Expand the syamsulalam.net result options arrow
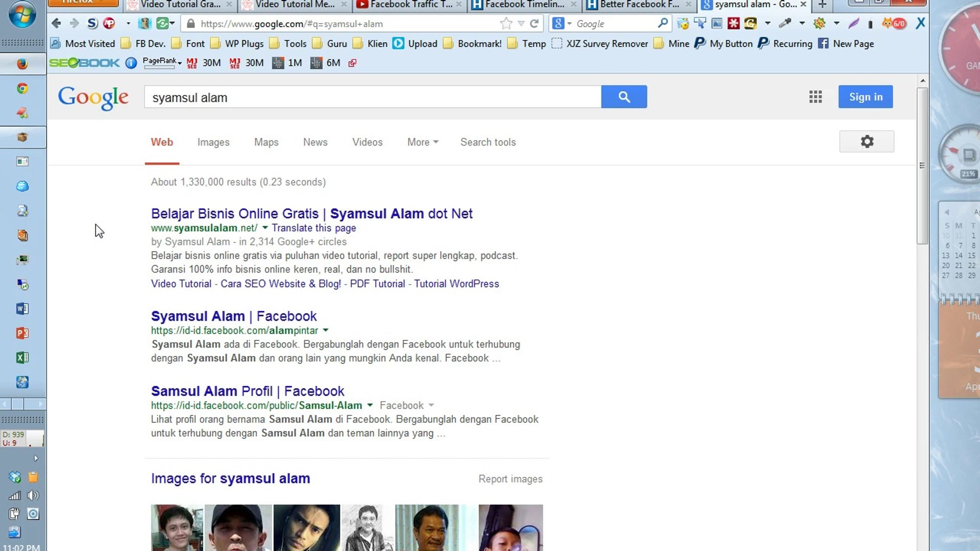 (265, 228)
